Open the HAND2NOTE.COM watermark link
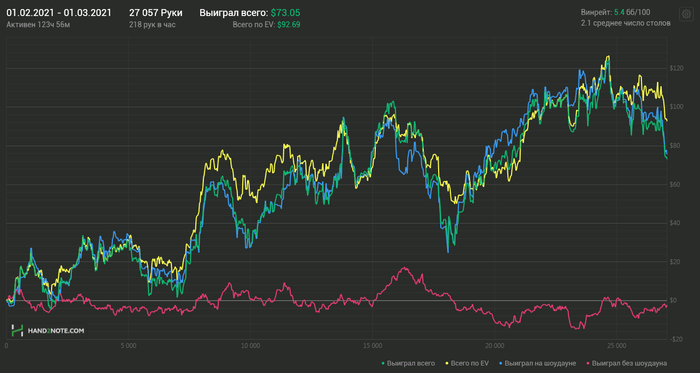The image size is (700, 373). [55, 331]
